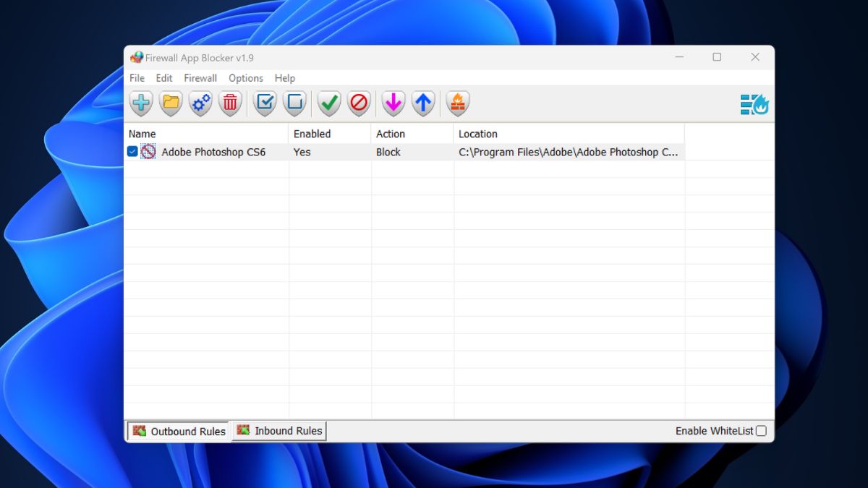Sort by the Enabled column header
The width and height of the screenshot is (868, 488).
(x=331, y=134)
